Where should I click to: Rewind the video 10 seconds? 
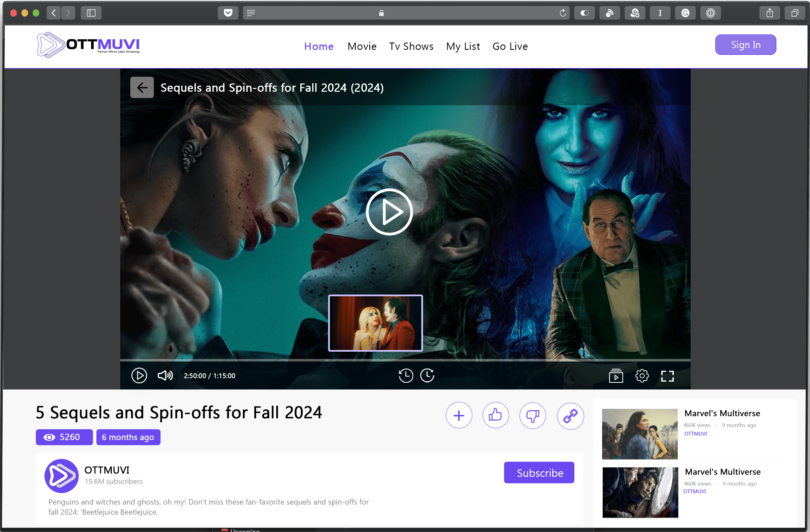[406, 375]
